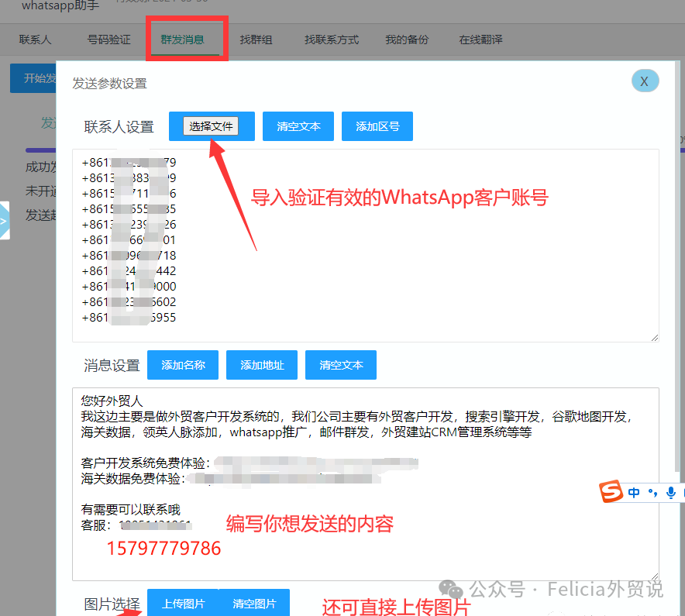Screen dimensions: 685x616
Task: Switch to the 号码验证 tab
Action: pyautogui.click(x=108, y=40)
